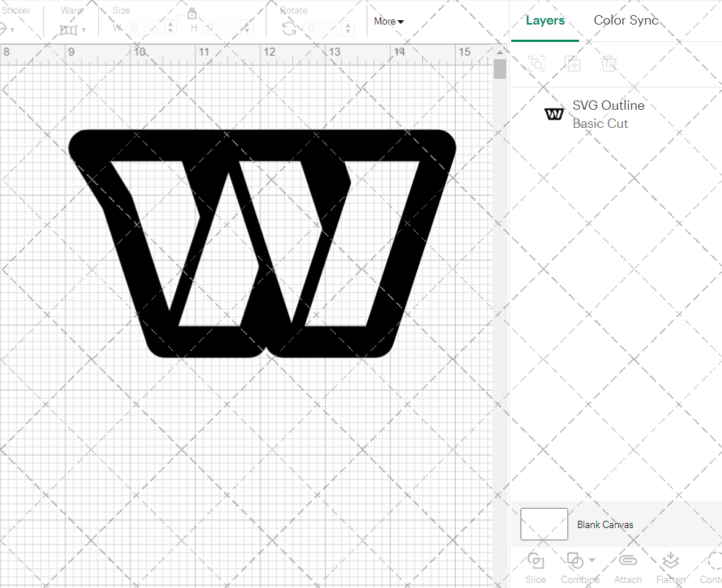
Task: Click the Flatten tool icon
Action: click(671, 561)
